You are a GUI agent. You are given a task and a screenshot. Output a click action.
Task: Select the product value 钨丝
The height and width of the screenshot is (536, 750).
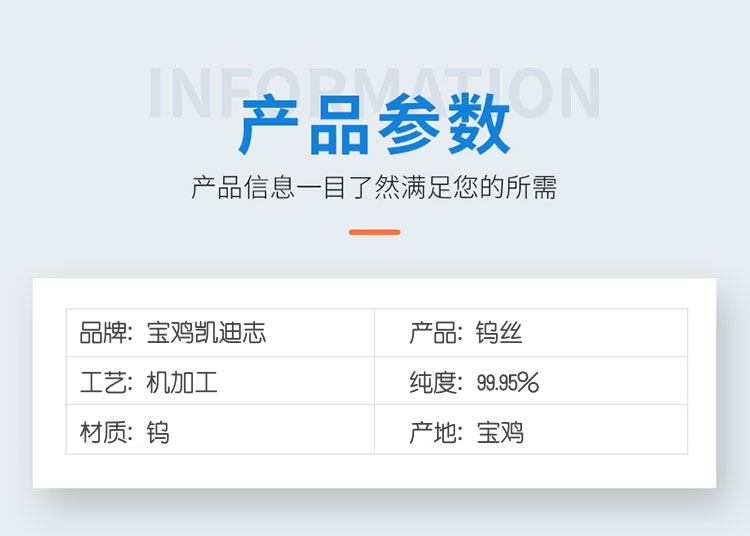(x=499, y=333)
